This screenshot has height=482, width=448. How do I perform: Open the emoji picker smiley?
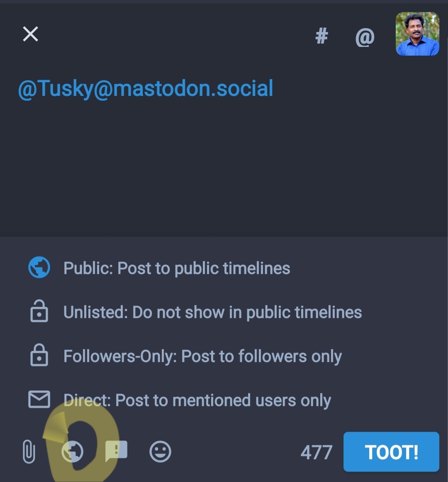[x=160, y=452]
